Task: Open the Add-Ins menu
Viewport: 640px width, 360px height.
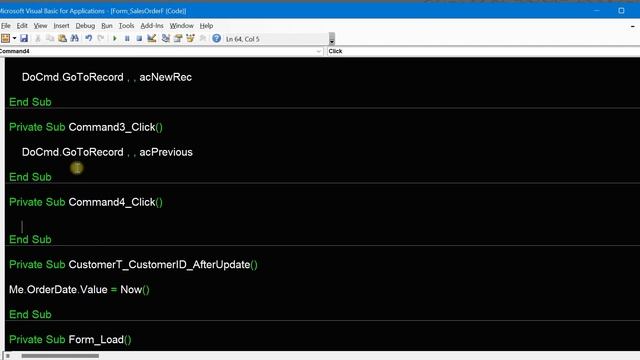Action: (x=152, y=25)
